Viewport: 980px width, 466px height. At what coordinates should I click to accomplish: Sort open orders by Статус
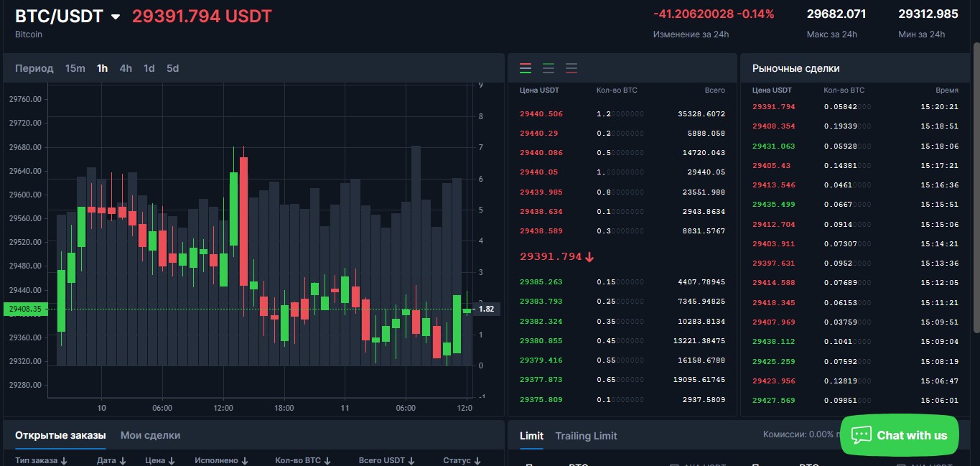click(x=462, y=460)
